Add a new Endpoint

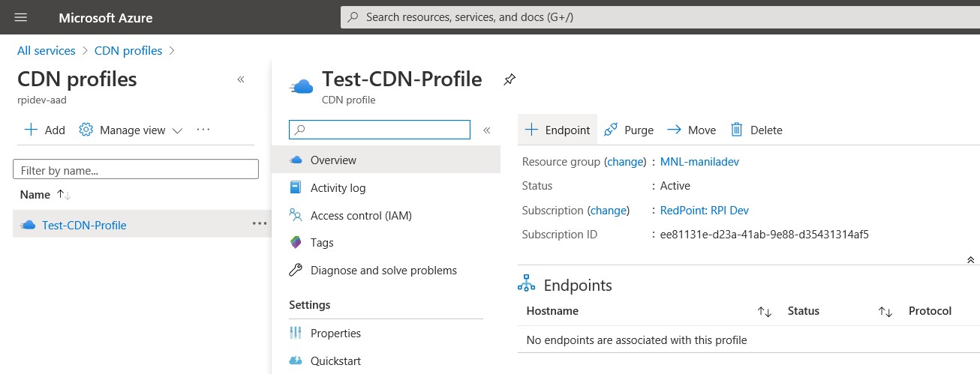558,130
